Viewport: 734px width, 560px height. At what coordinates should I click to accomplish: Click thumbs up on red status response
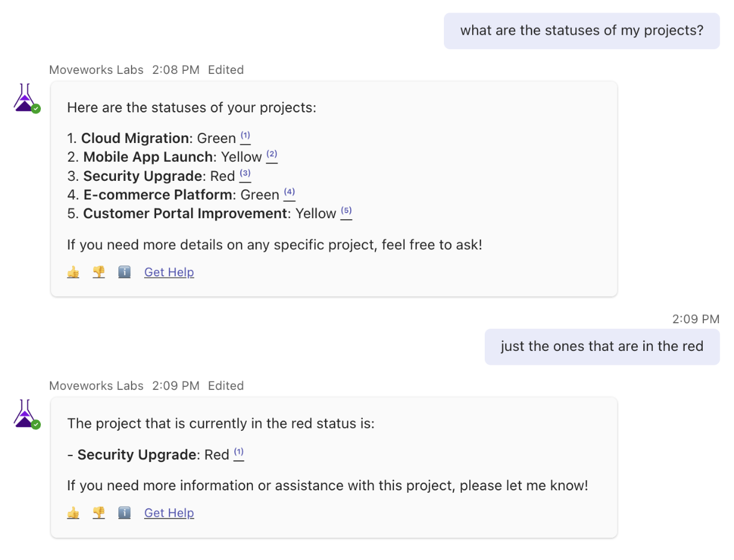73,513
